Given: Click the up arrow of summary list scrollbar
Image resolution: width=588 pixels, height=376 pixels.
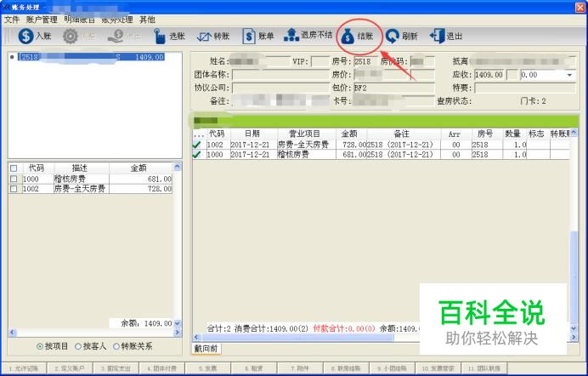Looking at the screenshot, I should (x=178, y=166).
